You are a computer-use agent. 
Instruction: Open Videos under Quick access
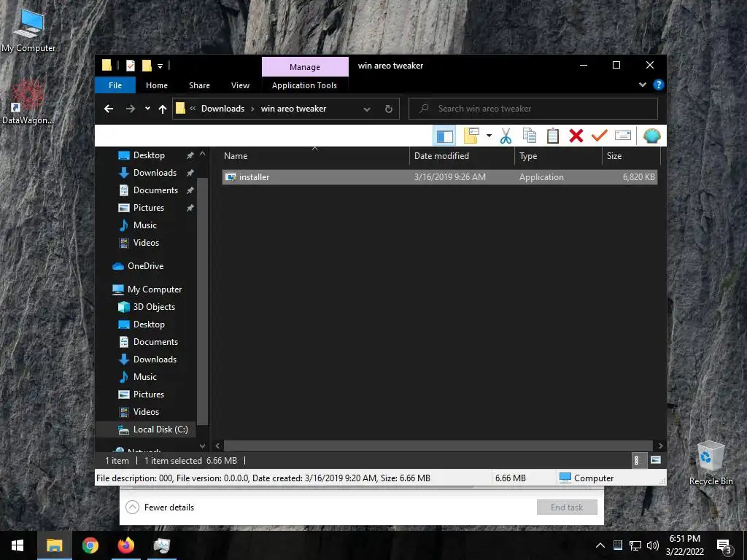(x=146, y=242)
